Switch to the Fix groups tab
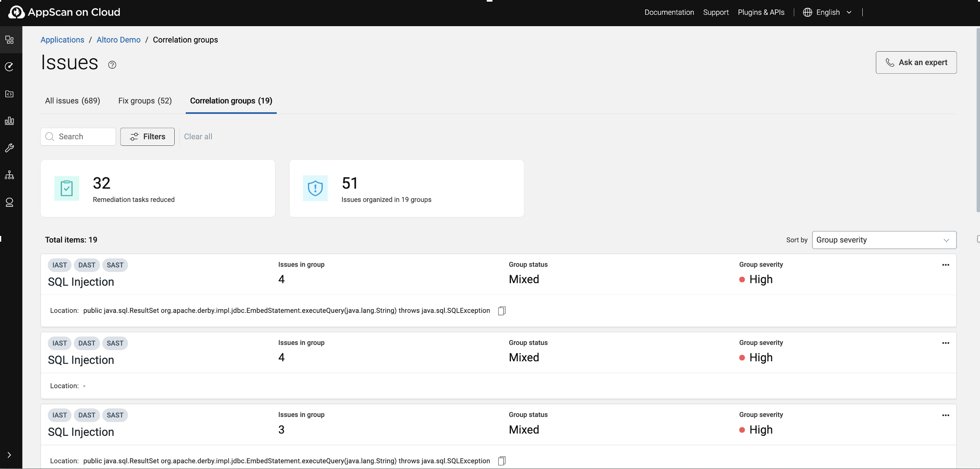The height and width of the screenshot is (469, 980). 145,101
